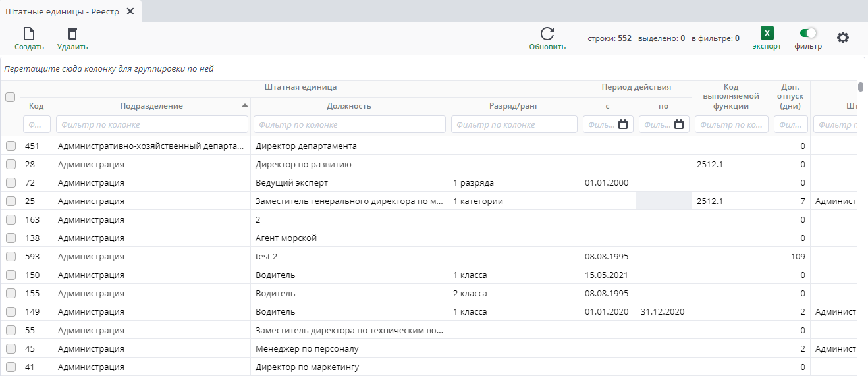The width and height of the screenshot is (868, 376).
Task: Close the Штатные единицы - Реестр tab
Action: (130, 12)
